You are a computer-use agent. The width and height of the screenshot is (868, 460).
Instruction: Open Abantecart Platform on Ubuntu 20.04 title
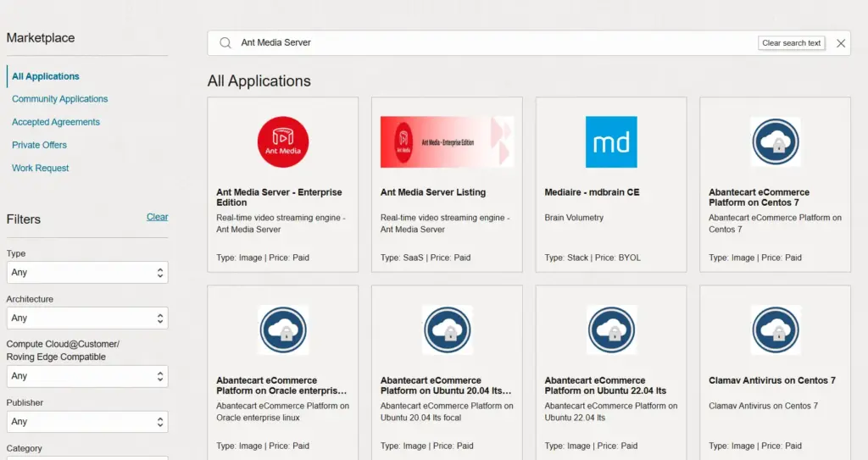(x=446, y=385)
